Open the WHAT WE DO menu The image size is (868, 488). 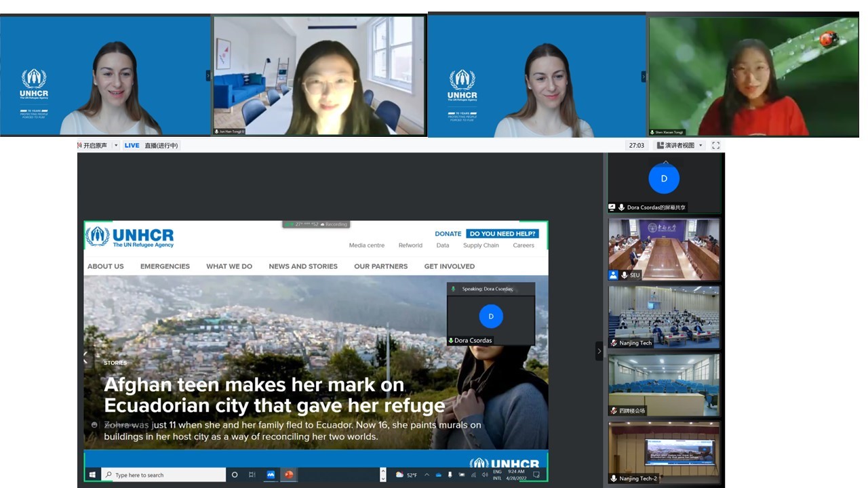click(x=229, y=266)
